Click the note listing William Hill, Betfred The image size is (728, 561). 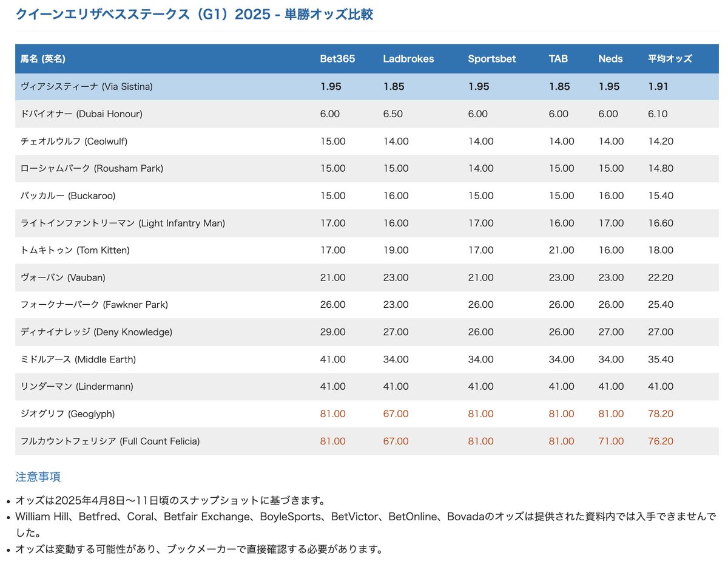point(366,525)
